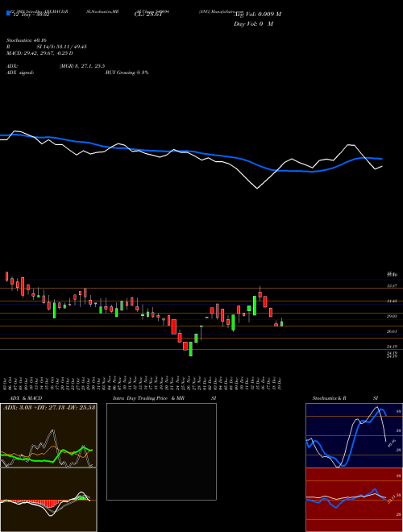Select the 'Avg Vol: 0.009 M' label
The image size is (403, 532).
257,15
